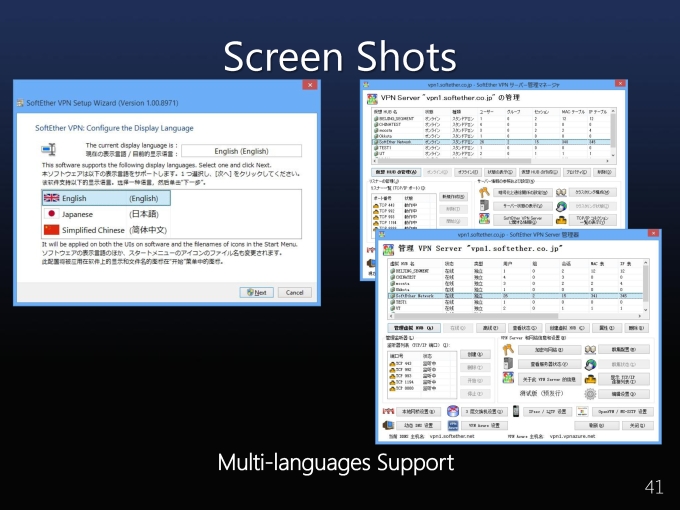Click the hub list vertical scrollbar, Chinese window
Viewport: 680px width, 510px height.
pos(646,286)
